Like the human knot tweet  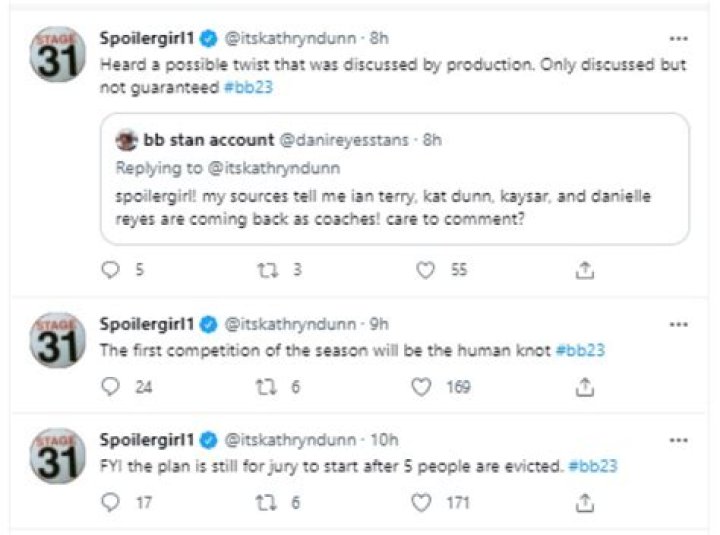tap(421, 387)
